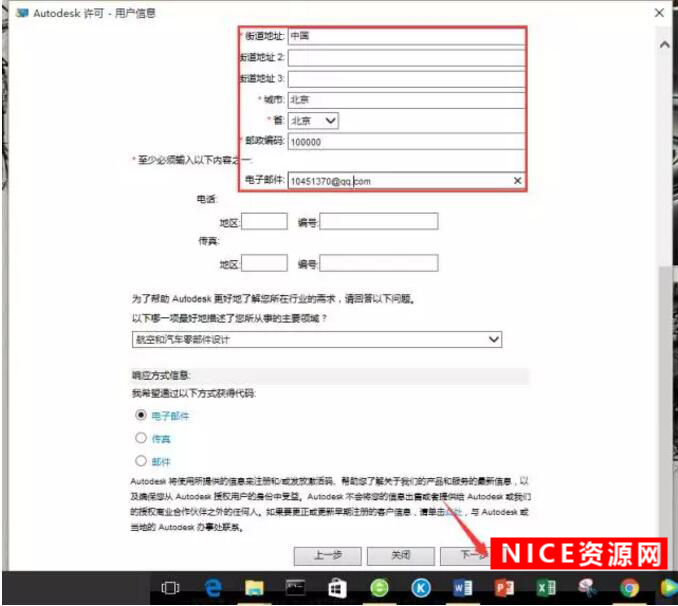
Task: Click the 此处 link in privacy text
Action: coord(454,512)
